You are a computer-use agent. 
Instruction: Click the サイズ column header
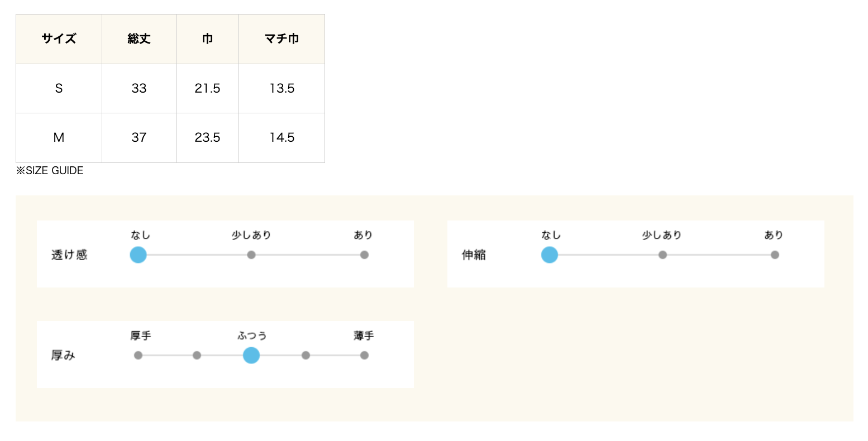tap(59, 39)
